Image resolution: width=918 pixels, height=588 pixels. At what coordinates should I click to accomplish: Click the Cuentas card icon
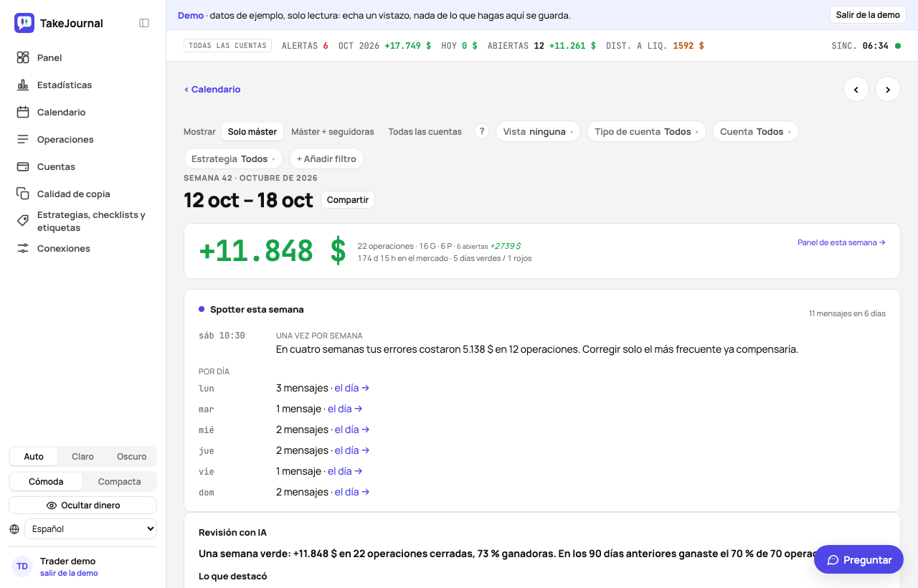23,166
